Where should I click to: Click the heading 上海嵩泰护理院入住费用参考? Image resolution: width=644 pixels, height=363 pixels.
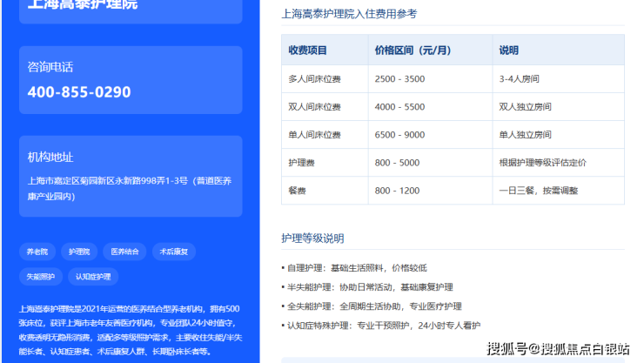pyautogui.click(x=349, y=14)
